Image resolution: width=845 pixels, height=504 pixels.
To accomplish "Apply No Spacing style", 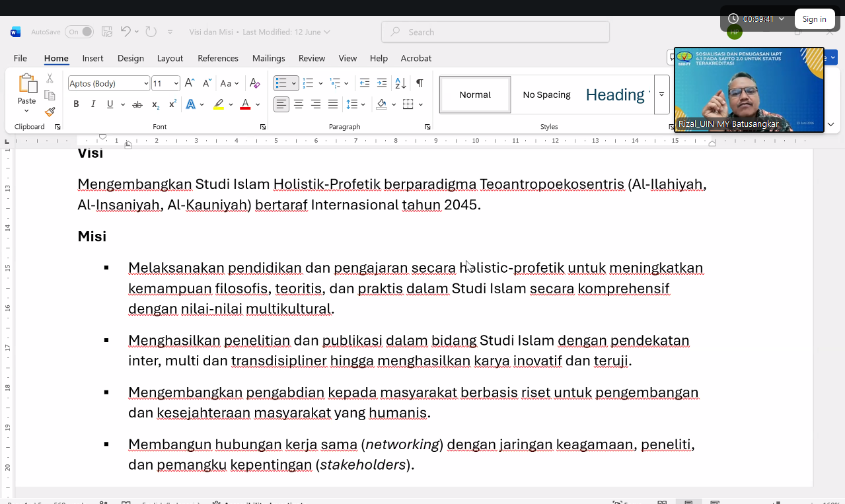I will (546, 94).
